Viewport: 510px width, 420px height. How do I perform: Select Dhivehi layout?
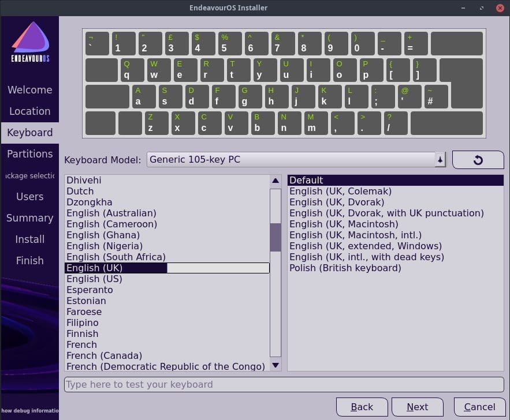[x=167, y=180]
